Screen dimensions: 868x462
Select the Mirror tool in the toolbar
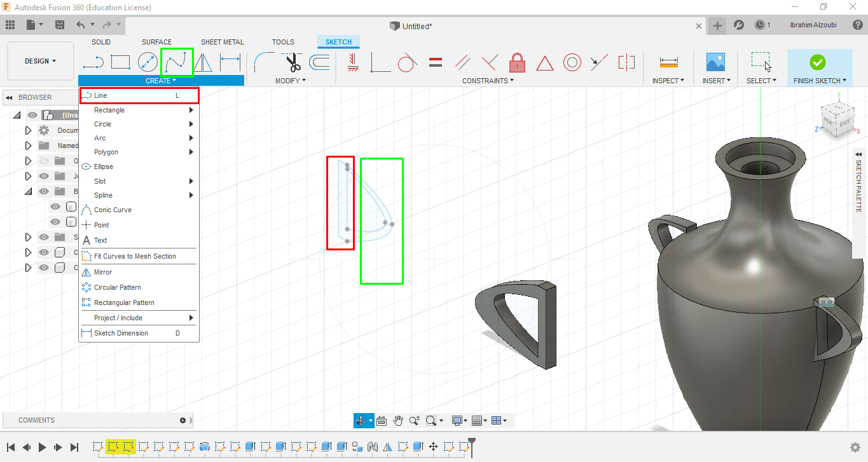(203, 62)
